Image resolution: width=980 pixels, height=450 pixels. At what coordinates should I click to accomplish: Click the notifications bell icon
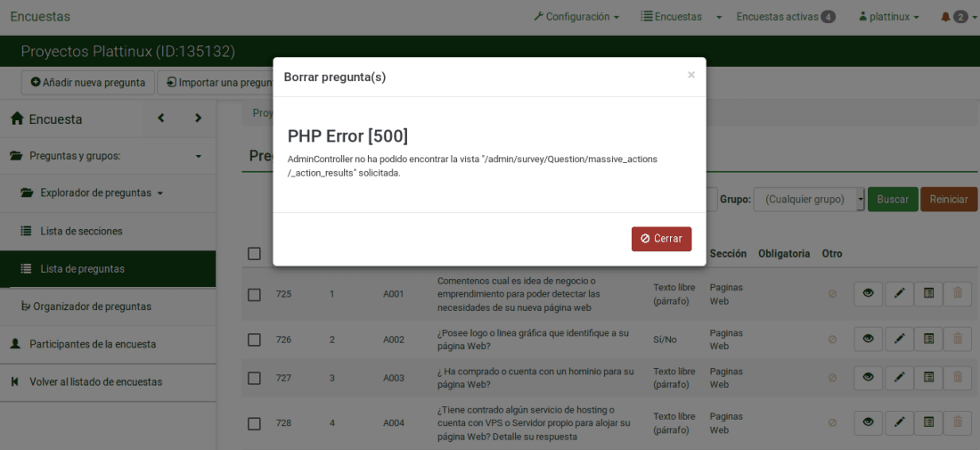(945, 17)
